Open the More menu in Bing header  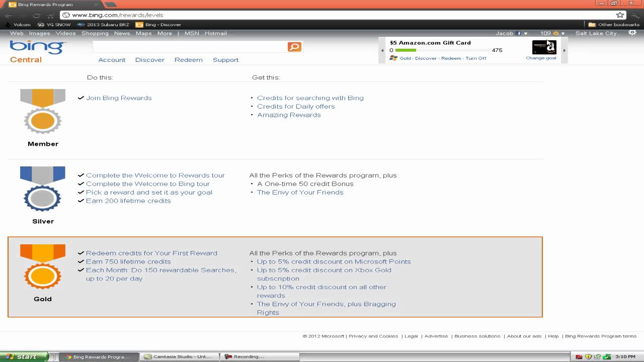tap(165, 33)
